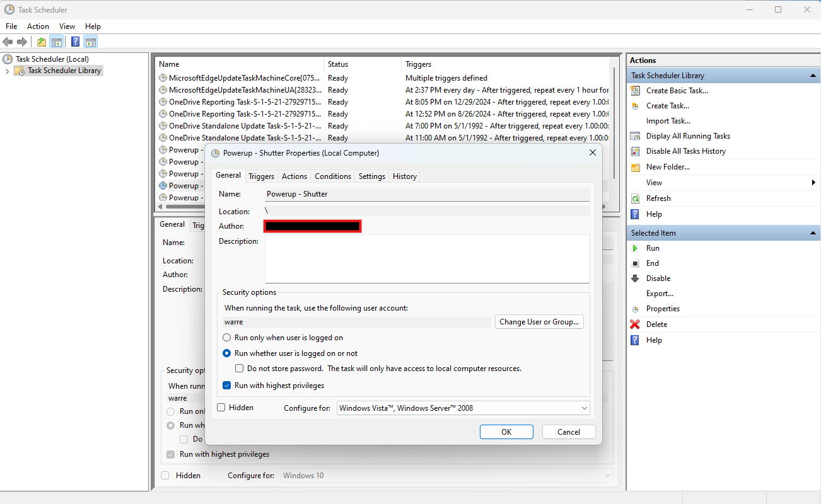Click the Properties clock icon in Actions
The height and width of the screenshot is (504, 821).
point(635,309)
